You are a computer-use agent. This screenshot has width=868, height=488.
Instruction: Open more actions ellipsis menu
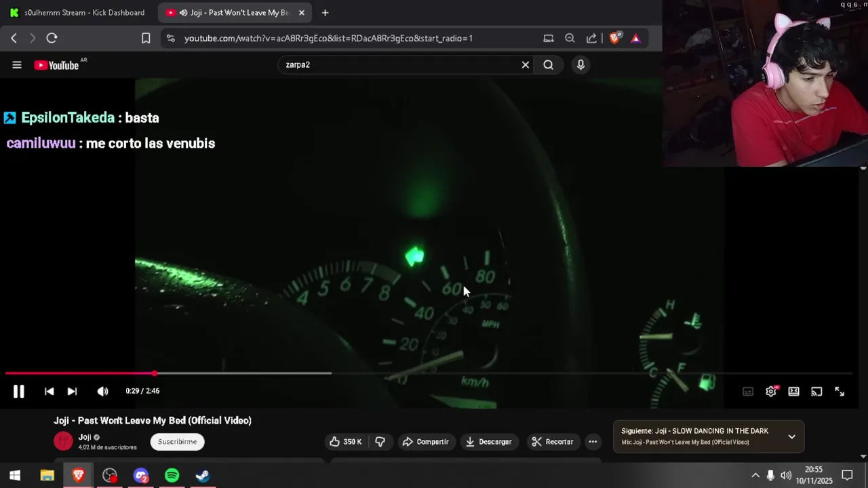point(593,442)
